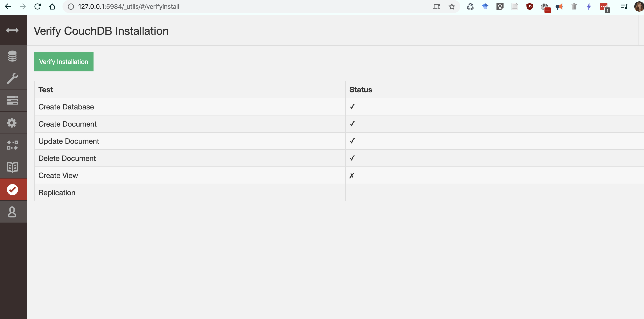Open the document page extension icon
The height and width of the screenshot is (319, 644).
[515, 6]
